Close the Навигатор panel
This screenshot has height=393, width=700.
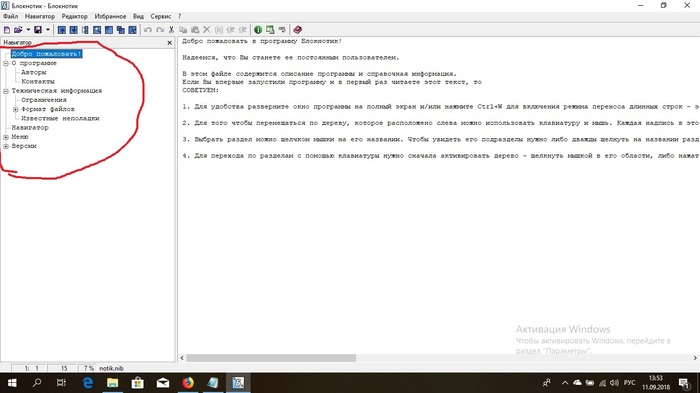(x=170, y=43)
